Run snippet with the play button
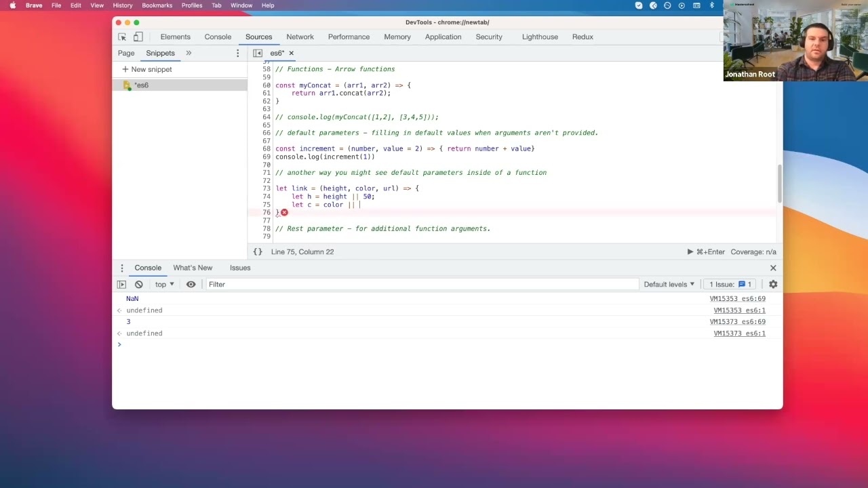868x488 pixels. click(x=690, y=251)
